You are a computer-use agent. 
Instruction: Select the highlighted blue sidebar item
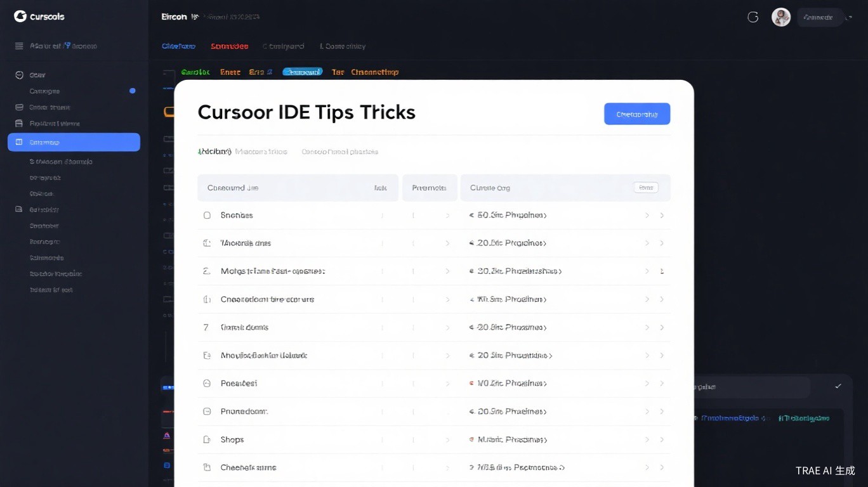(x=74, y=142)
